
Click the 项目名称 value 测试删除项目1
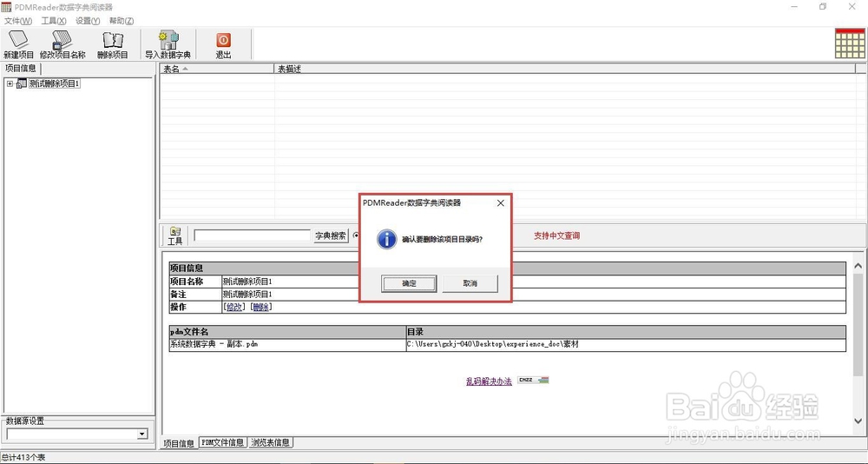[x=247, y=282]
